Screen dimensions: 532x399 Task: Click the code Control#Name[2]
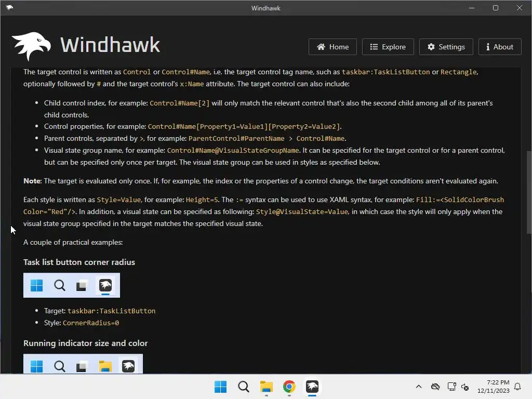pyautogui.click(x=179, y=103)
